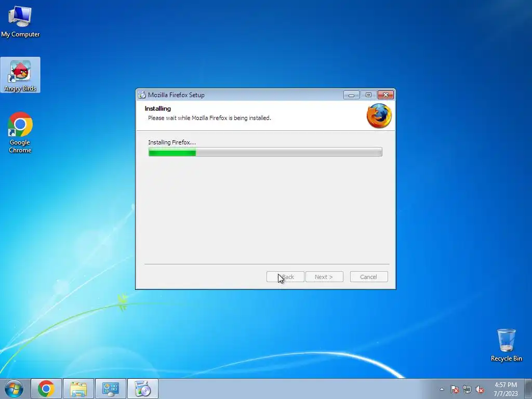Select the Recycle Bin desktop icon
Screen dimensions: 532x399
click(x=506, y=345)
